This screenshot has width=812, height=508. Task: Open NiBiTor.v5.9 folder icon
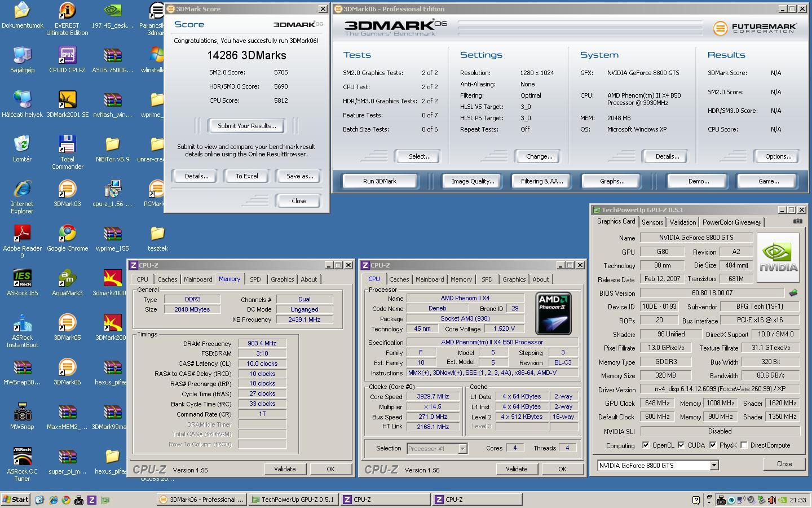coord(112,148)
